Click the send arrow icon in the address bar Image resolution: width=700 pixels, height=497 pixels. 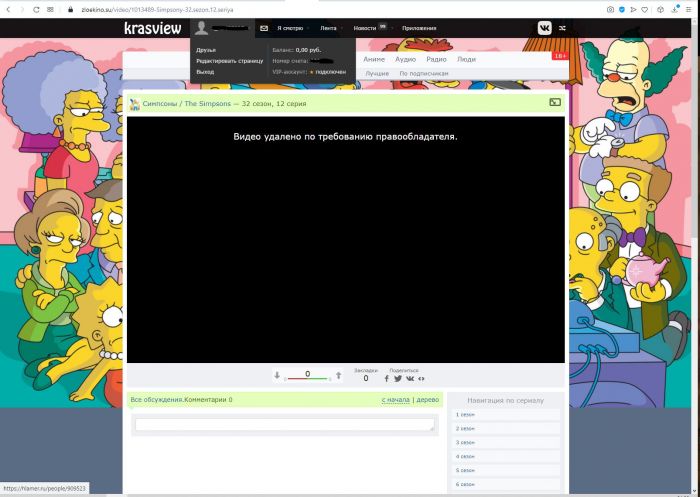[x=633, y=9]
